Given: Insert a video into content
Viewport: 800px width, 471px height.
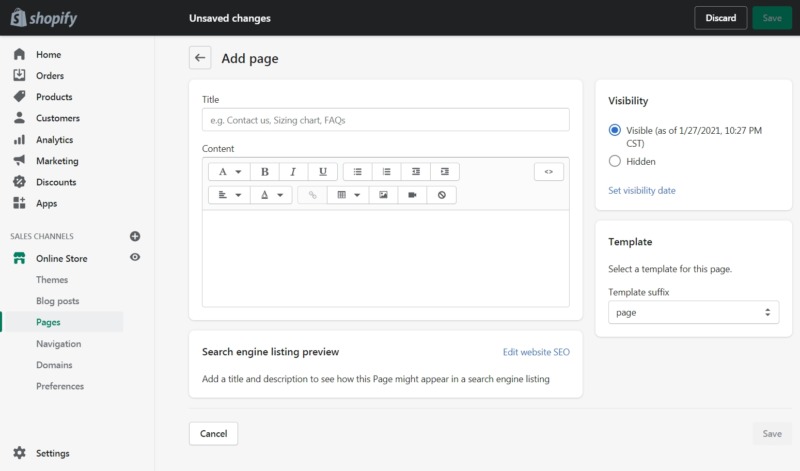Looking at the screenshot, I should tap(412, 195).
